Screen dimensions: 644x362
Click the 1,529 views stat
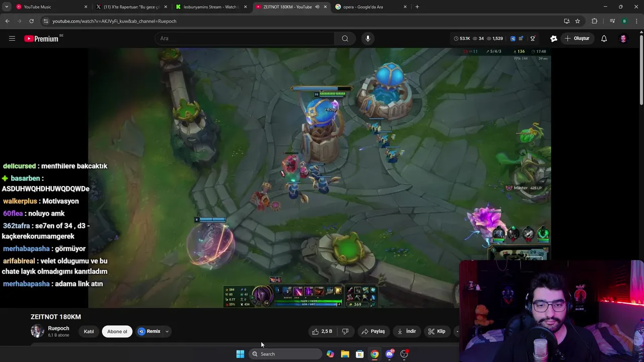click(495, 38)
